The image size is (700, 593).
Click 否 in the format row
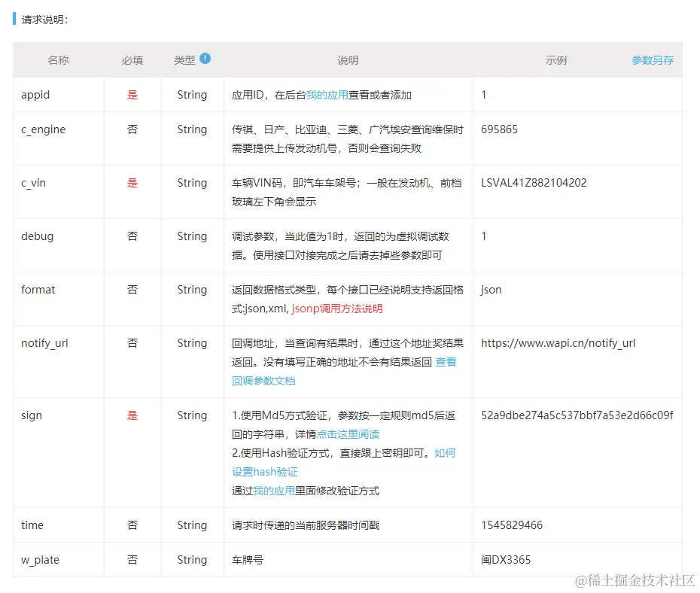pyautogui.click(x=132, y=290)
